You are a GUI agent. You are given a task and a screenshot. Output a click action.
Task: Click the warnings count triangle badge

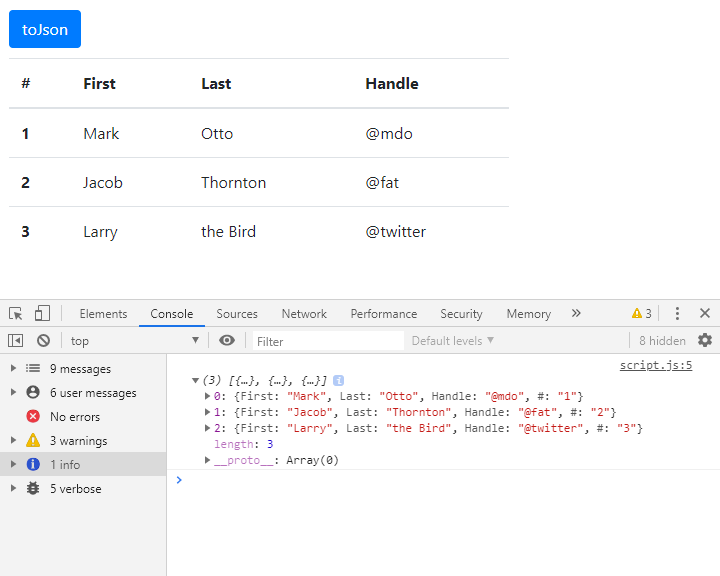[x=641, y=314]
